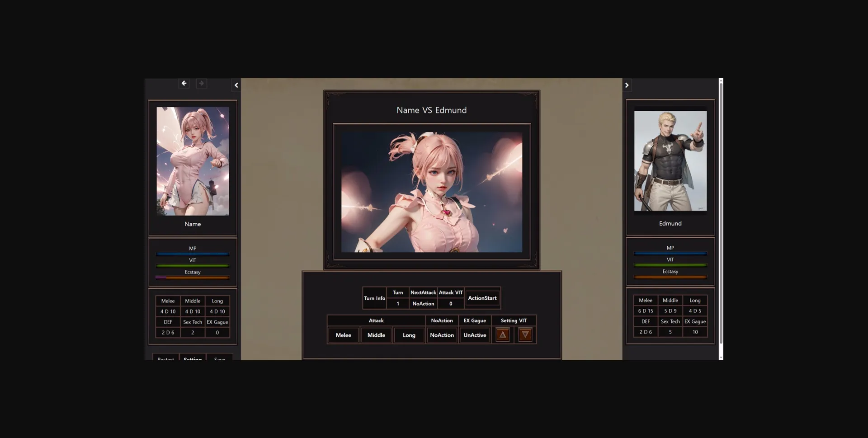868x438 pixels.
Task: Click the Setting VIT up triangle
Action: pyautogui.click(x=502, y=334)
